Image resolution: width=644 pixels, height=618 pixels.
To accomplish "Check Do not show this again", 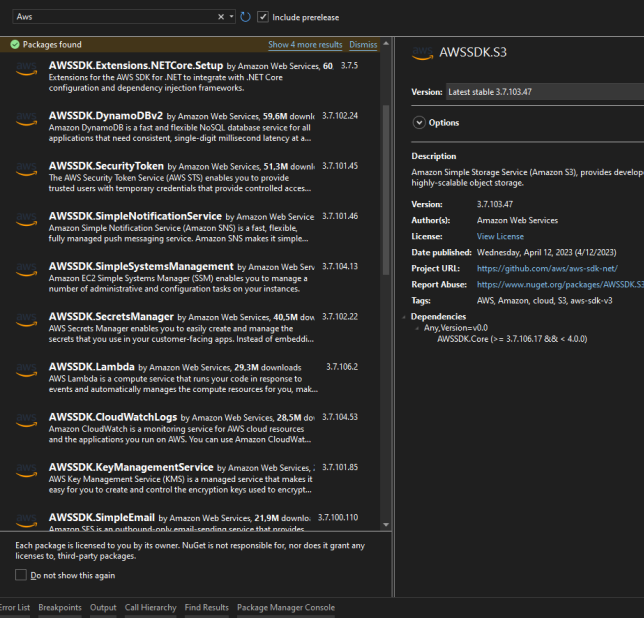I will click(21, 574).
